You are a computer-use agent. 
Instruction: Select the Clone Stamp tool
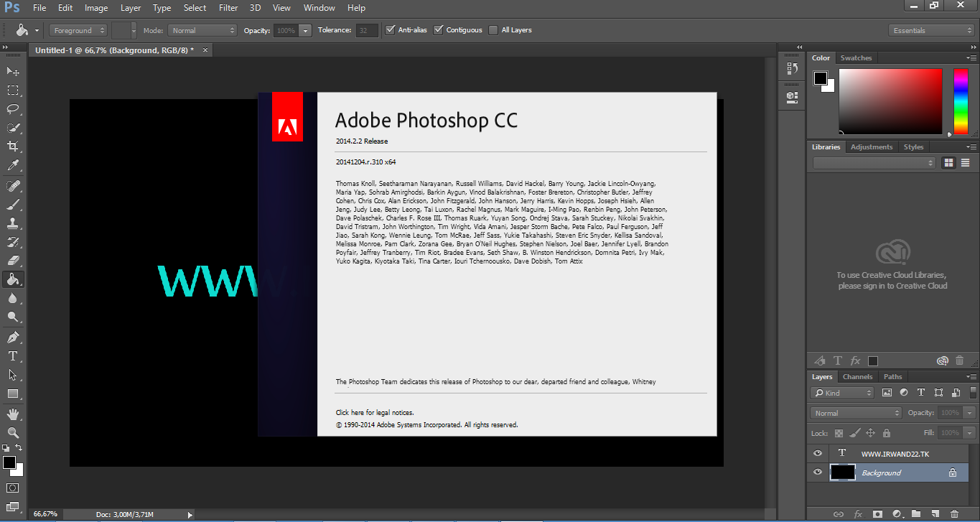13,223
